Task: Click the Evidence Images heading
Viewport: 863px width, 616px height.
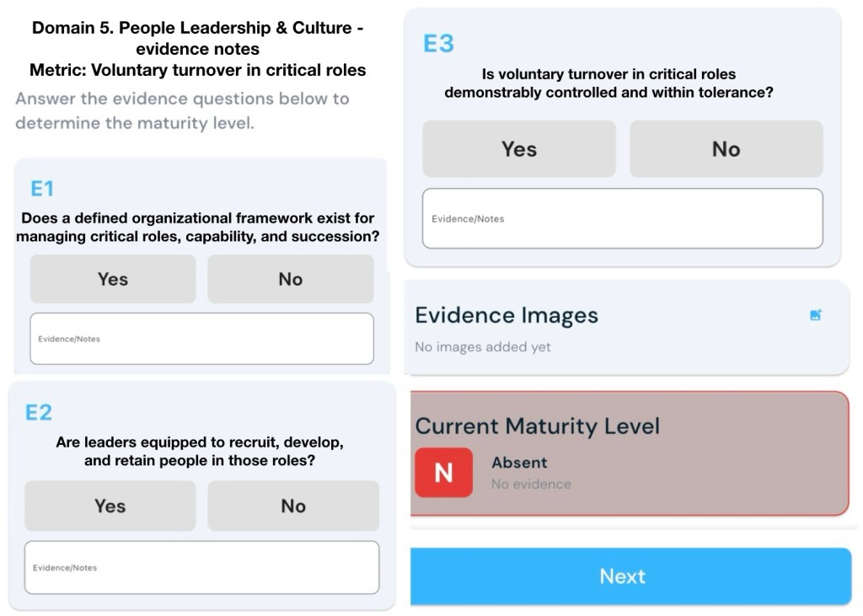Action: (507, 315)
